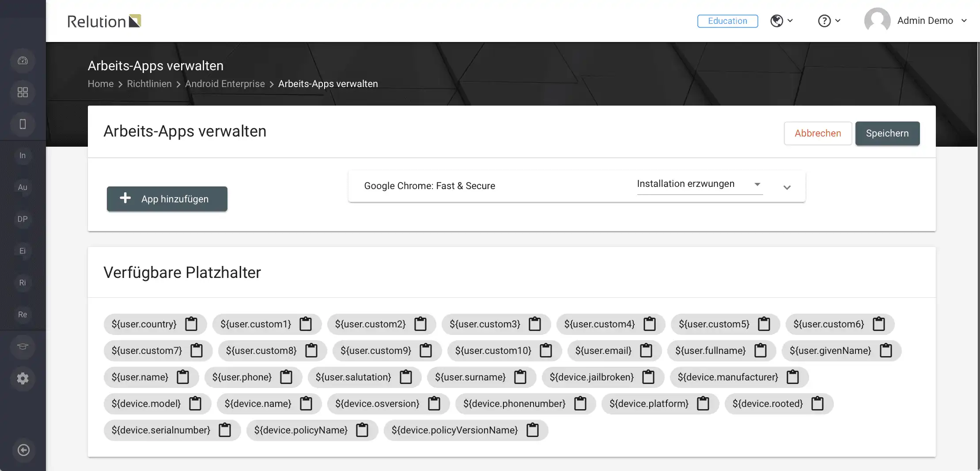The height and width of the screenshot is (471, 980).
Task: Go to Android Enterprise breadcrumb link
Action: click(x=225, y=84)
